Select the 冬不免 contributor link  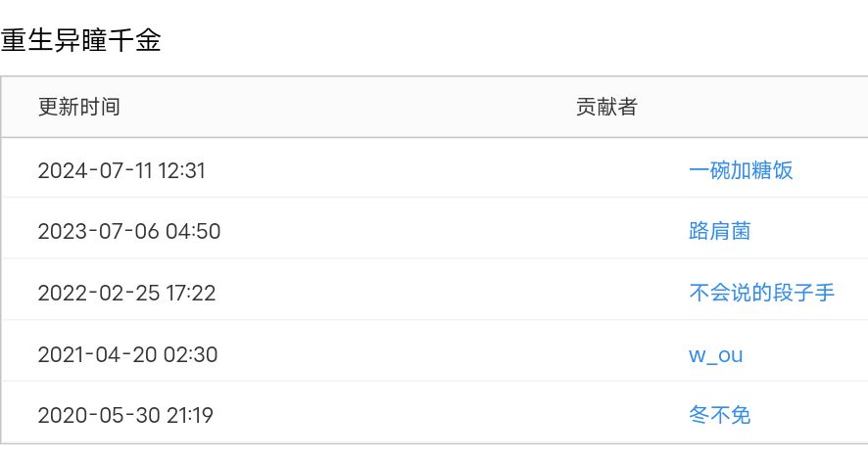pyautogui.click(x=720, y=415)
